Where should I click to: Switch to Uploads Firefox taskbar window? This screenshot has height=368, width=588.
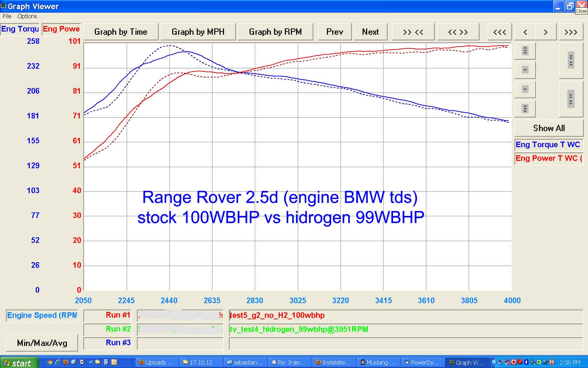point(157,363)
